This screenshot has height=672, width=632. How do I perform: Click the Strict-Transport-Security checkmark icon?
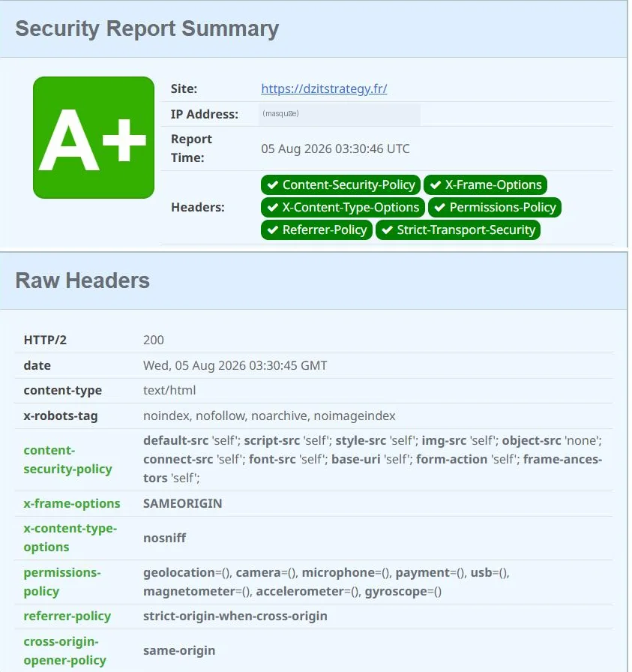[x=388, y=229]
